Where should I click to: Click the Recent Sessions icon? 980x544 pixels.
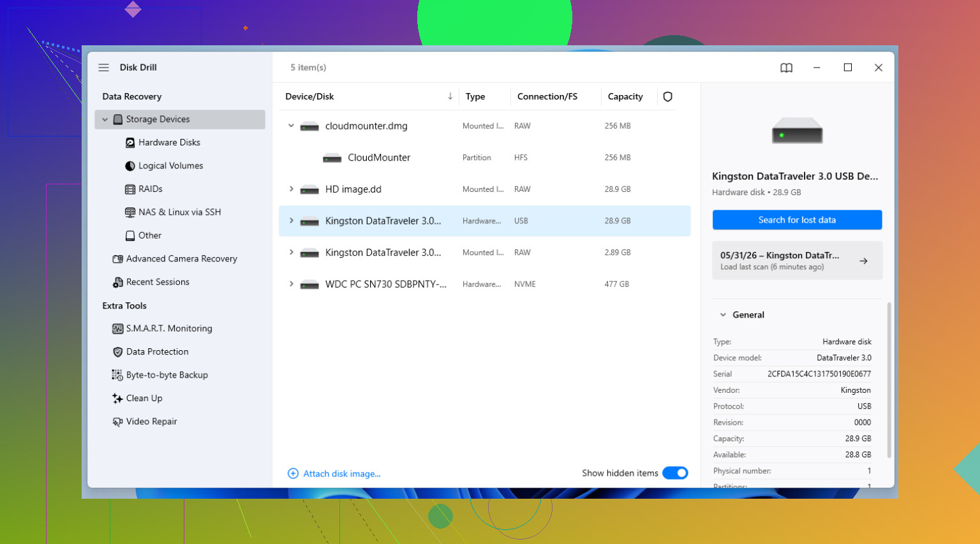point(117,283)
